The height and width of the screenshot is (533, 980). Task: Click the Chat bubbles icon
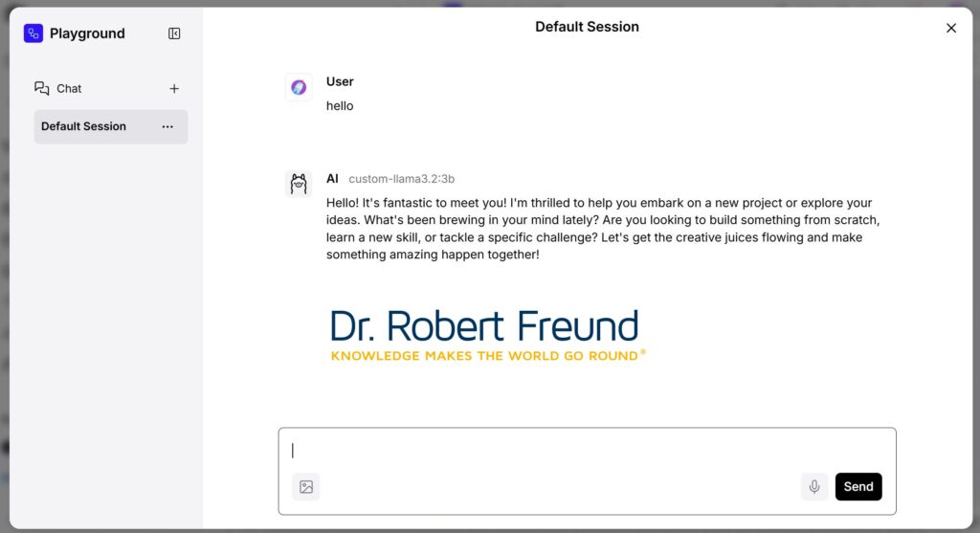click(x=41, y=88)
